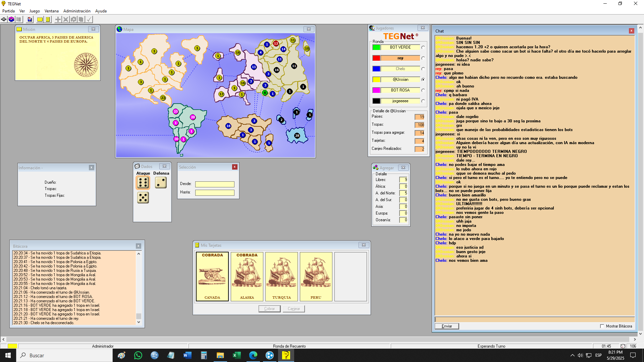
Task: Show the cards toolbar icon with question mark
Action: [x=48, y=19]
